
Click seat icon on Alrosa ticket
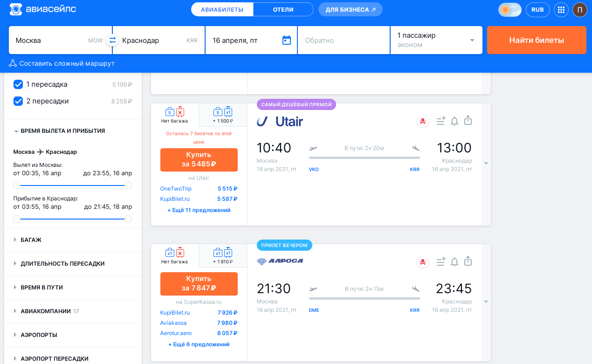click(x=423, y=262)
